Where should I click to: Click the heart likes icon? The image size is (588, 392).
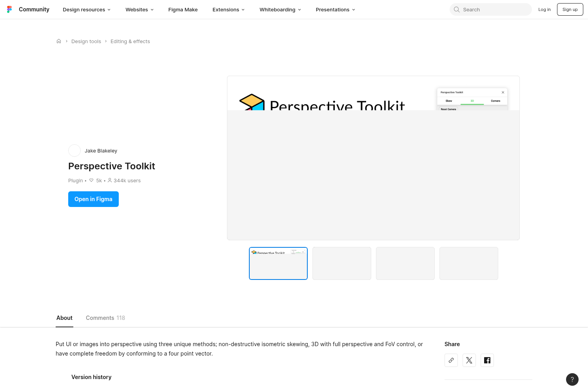pos(91,180)
